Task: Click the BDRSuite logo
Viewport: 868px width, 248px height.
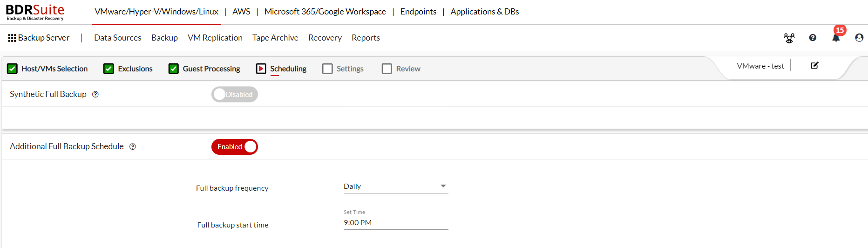Action: click(35, 12)
